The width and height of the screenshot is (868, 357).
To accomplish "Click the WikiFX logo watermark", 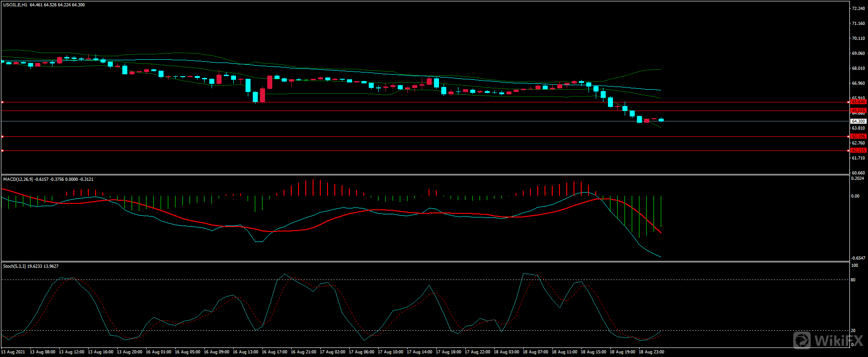I will (828, 340).
